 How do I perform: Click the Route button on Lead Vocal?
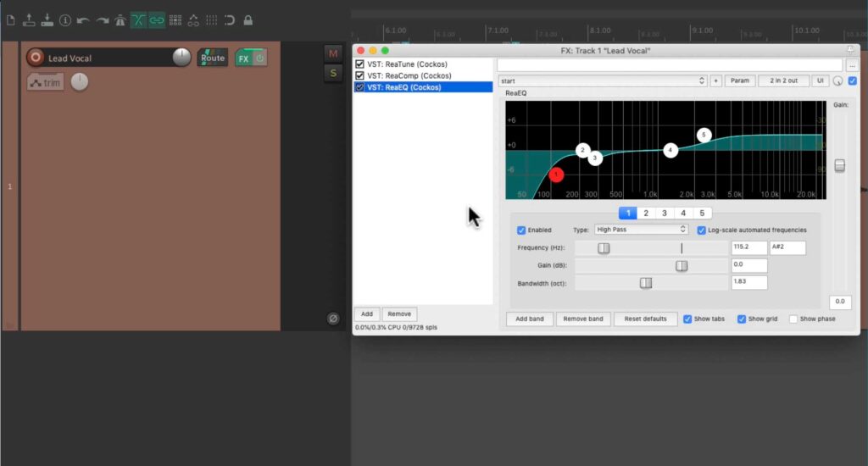[213, 58]
